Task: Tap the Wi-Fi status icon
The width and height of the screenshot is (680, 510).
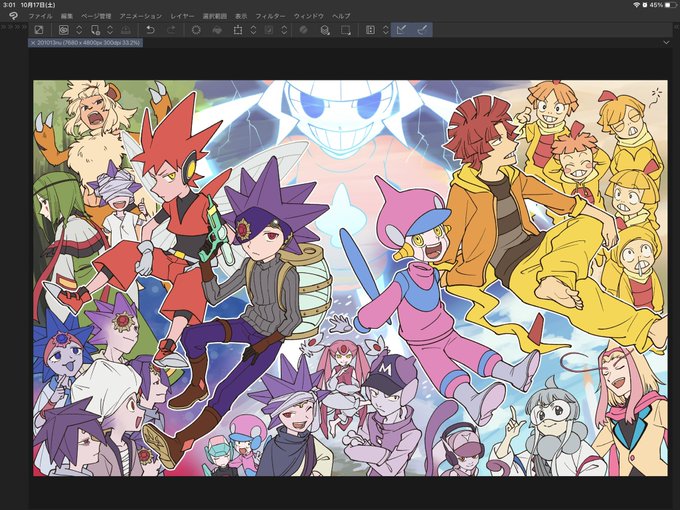Action: [x=636, y=5]
